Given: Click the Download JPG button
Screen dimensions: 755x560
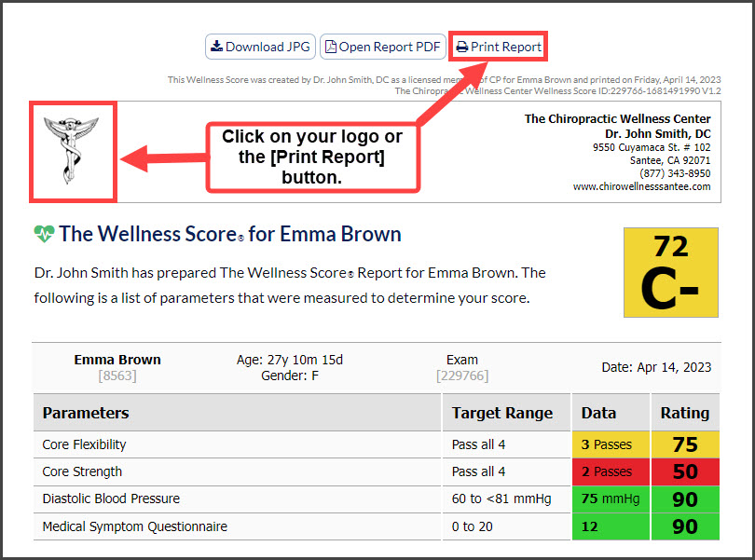Looking at the screenshot, I should point(260,47).
